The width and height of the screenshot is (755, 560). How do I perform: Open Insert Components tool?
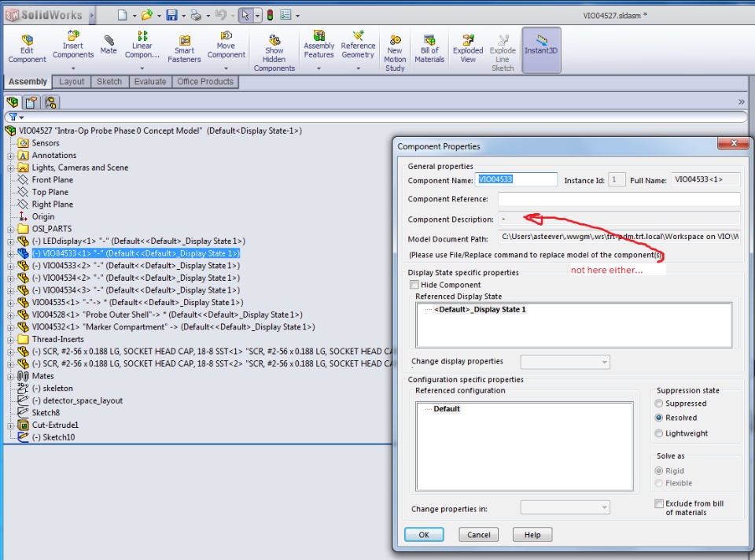click(73, 45)
